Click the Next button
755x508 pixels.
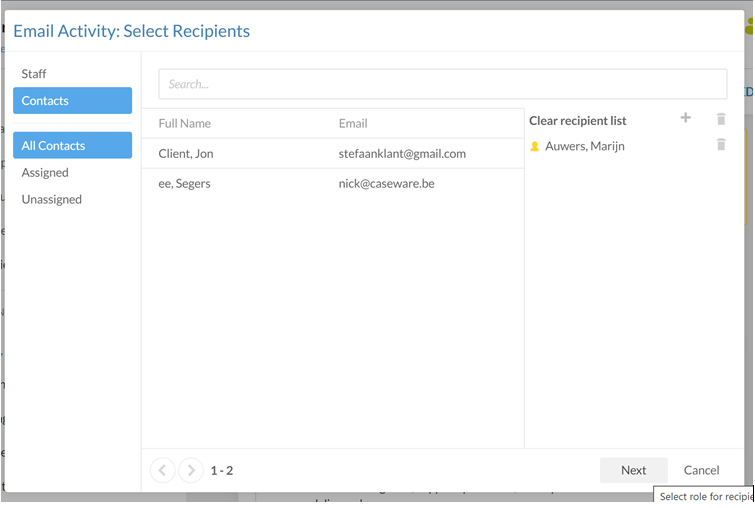(x=633, y=470)
